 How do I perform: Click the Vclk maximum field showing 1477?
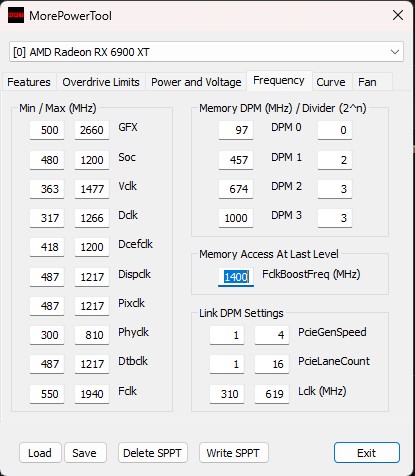coord(92,189)
